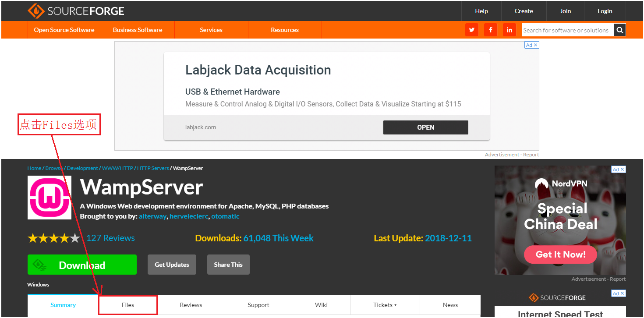Click the NordVPN logo in ad
This screenshot has height=318, width=644.
tap(561, 184)
